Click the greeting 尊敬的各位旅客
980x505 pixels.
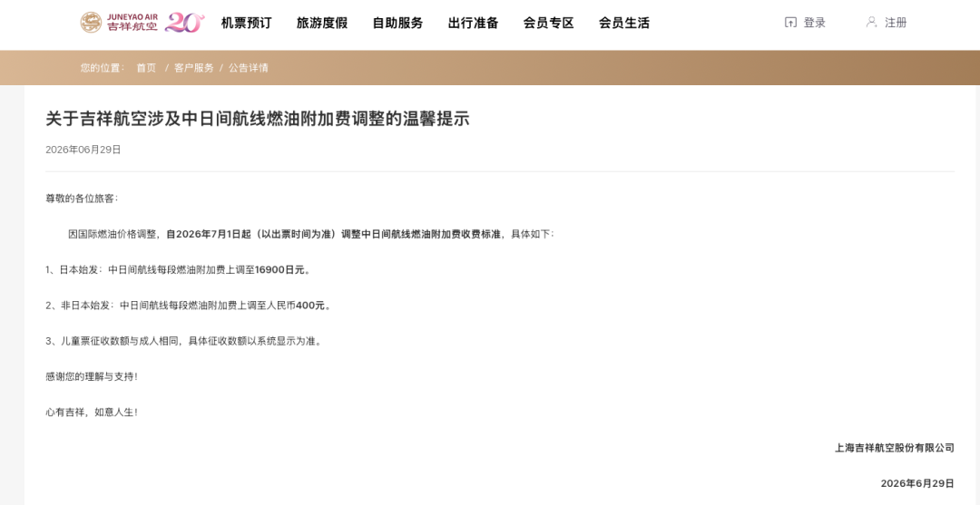pos(82,199)
